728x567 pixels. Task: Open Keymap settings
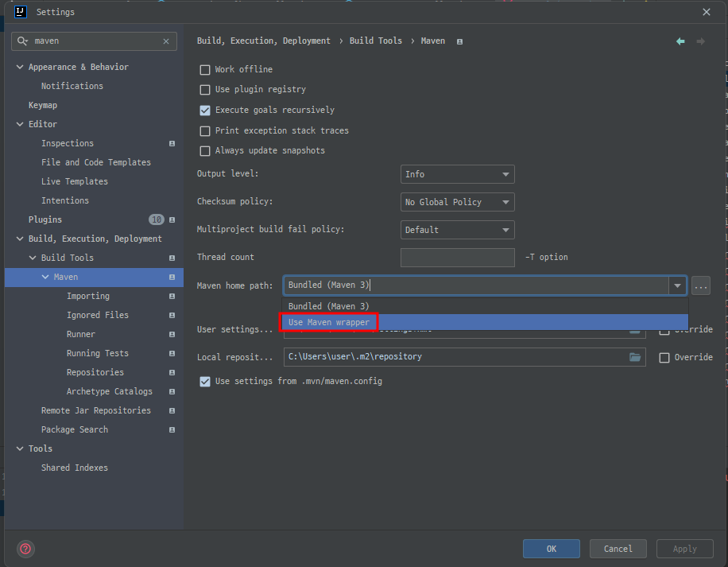point(43,105)
